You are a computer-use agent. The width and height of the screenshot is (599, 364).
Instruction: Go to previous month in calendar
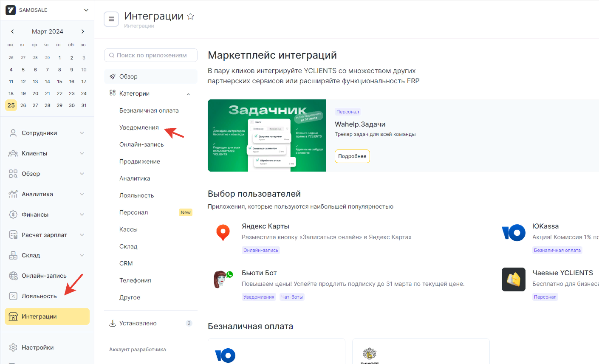click(x=12, y=31)
